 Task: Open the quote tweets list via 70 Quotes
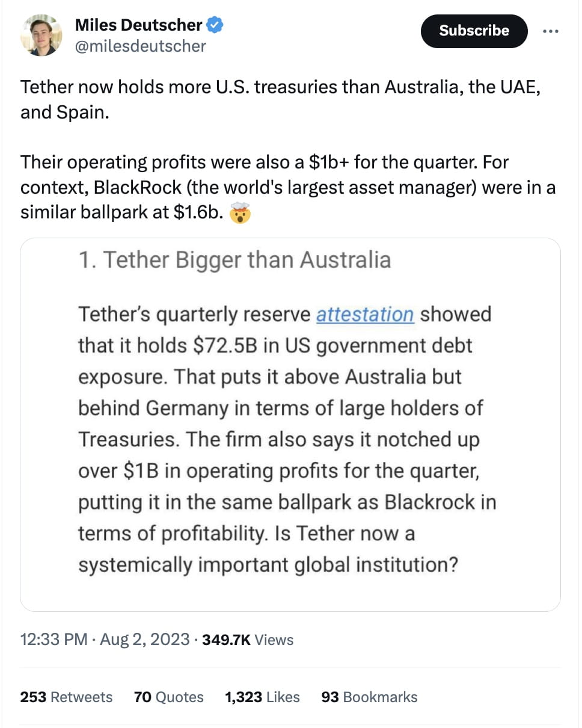pos(167,697)
